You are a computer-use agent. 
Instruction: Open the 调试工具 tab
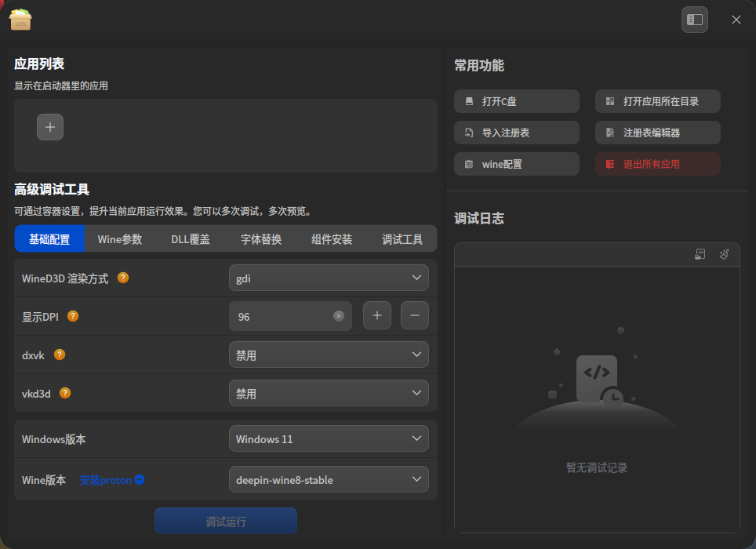pos(402,238)
